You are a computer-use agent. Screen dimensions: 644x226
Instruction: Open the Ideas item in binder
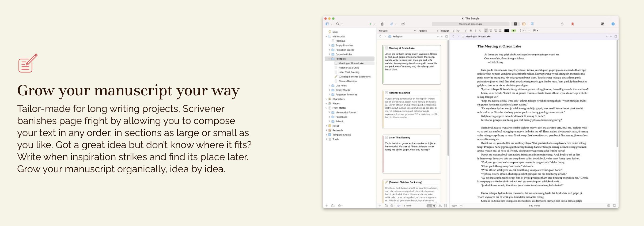[335, 32]
